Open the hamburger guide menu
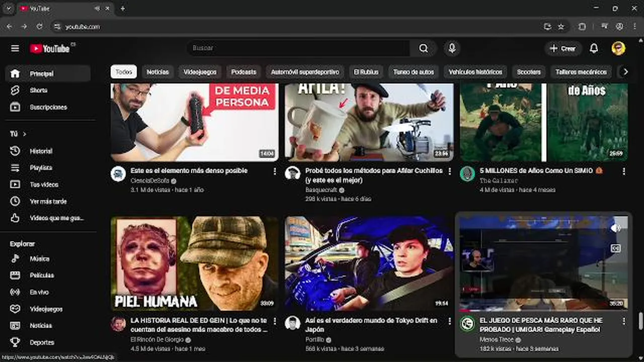This screenshot has height=362, width=644. pos(15,48)
